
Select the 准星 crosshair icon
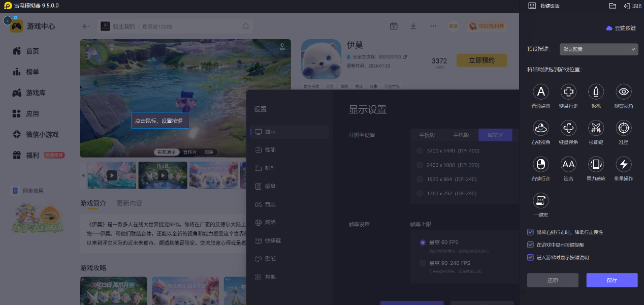tap(623, 128)
